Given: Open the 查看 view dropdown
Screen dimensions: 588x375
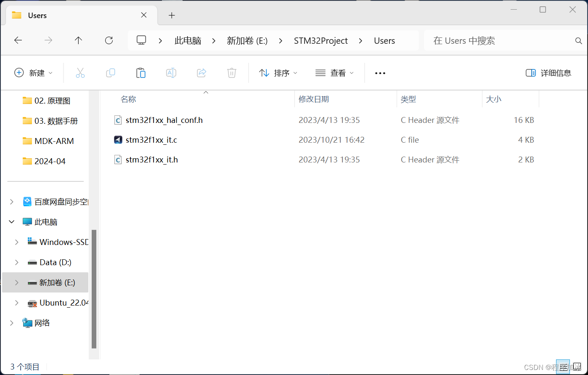Looking at the screenshot, I should coord(334,73).
